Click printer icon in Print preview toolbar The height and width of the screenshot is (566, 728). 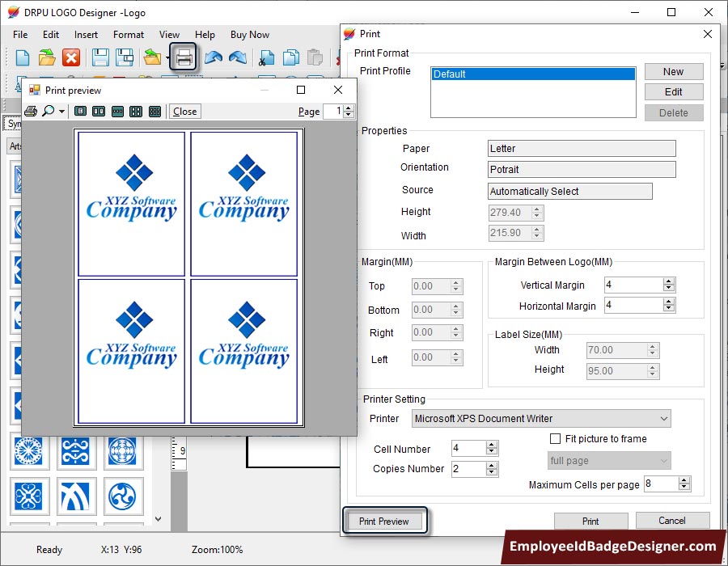(x=31, y=112)
